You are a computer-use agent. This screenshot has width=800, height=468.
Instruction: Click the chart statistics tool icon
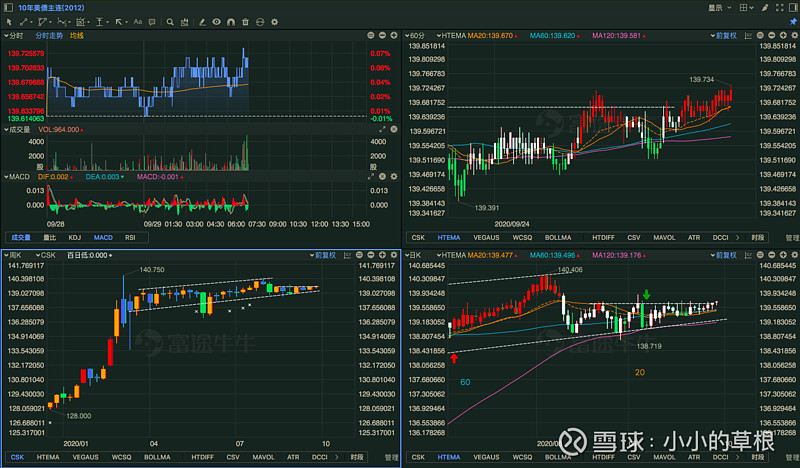(x=185, y=22)
